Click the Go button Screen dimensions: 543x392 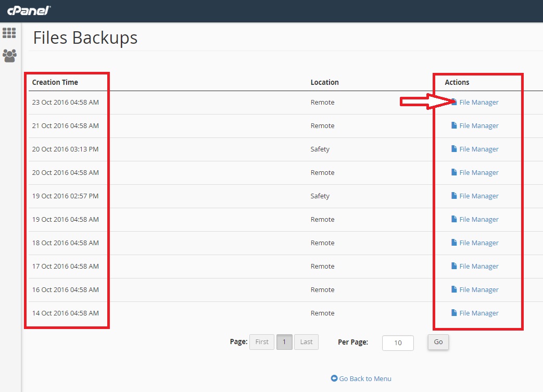click(x=438, y=342)
